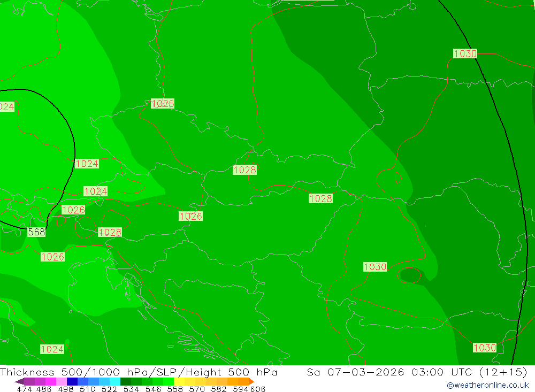Click the dark purple arrow swatch at legend start
535x392 pixels.
coord(19,381)
